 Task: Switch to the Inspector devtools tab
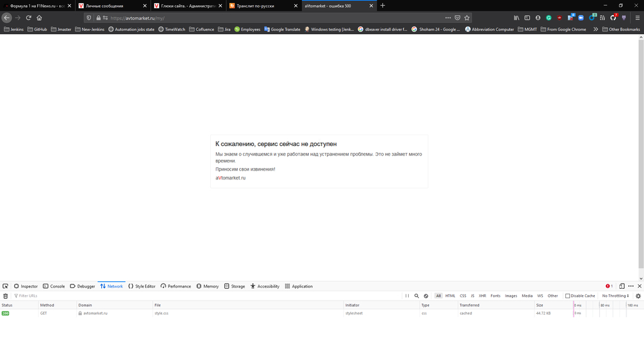pos(25,286)
